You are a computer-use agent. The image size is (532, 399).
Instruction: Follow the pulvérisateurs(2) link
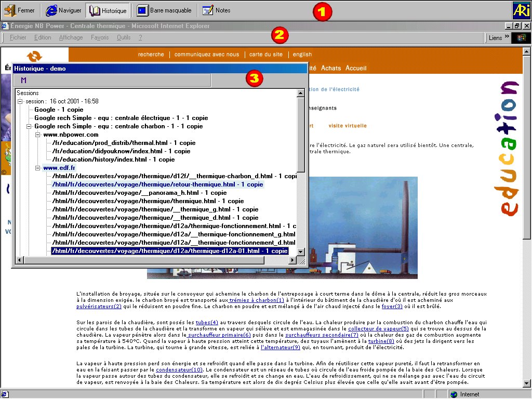click(x=99, y=307)
